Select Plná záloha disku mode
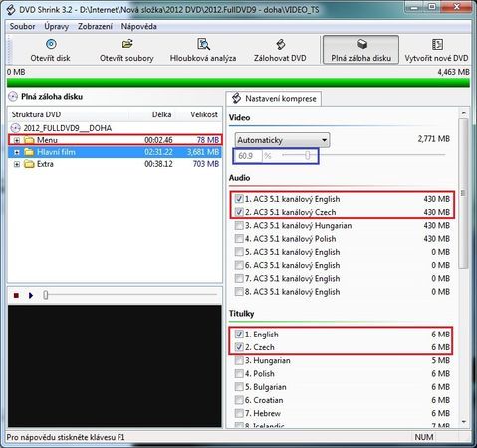Screen dimensions: 477x448 point(360,50)
